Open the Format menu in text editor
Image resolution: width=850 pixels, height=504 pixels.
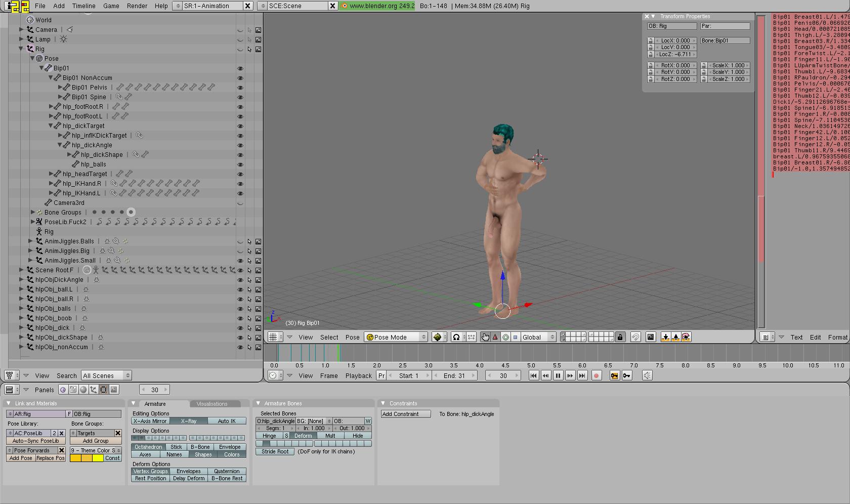pos(838,337)
